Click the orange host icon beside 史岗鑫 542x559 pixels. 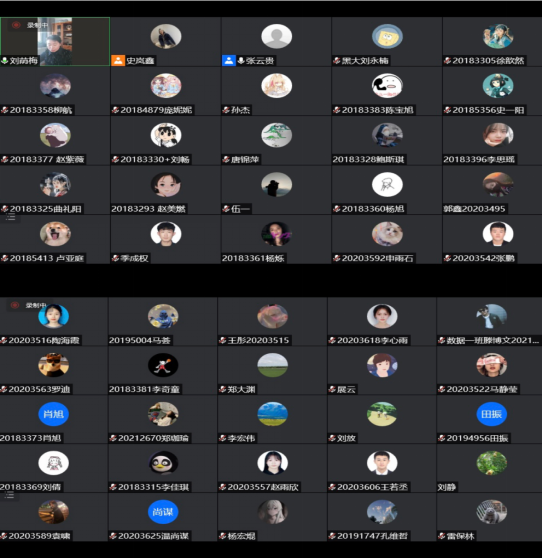(x=118, y=61)
